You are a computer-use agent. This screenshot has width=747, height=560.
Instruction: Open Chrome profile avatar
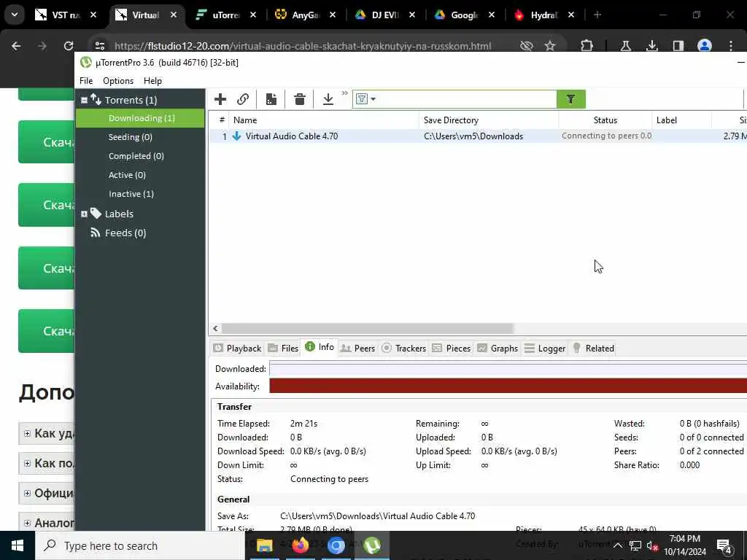(704, 46)
